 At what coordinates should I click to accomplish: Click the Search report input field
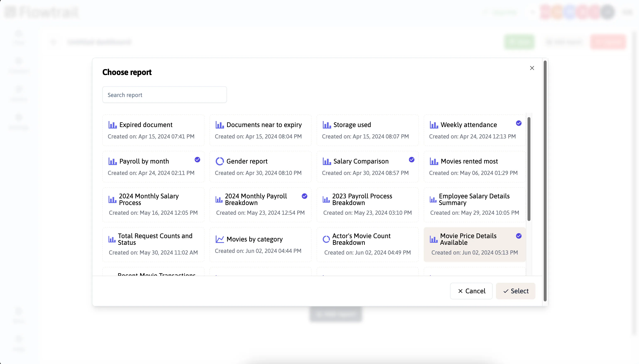165,95
